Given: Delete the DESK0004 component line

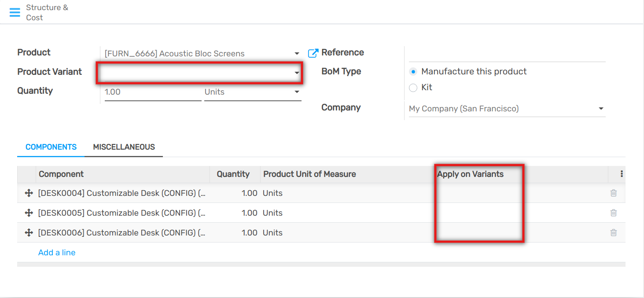Looking at the screenshot, I should [x=613, y=193].
